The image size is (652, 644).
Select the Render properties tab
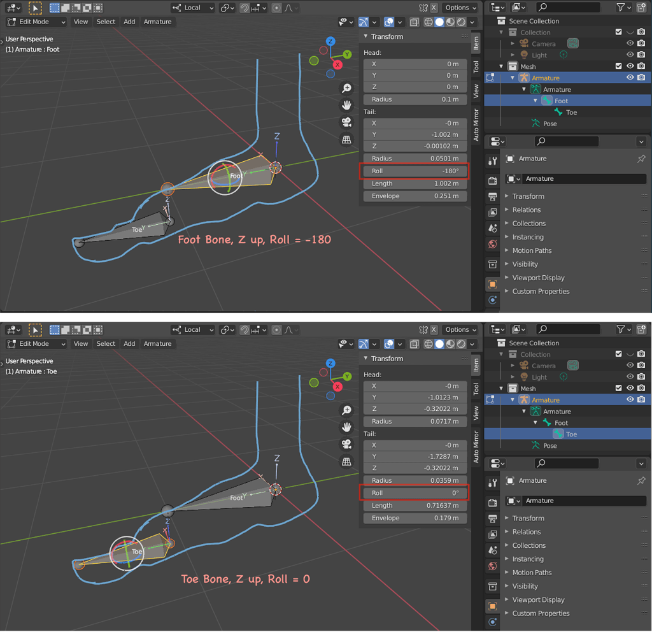click(492, 180)
